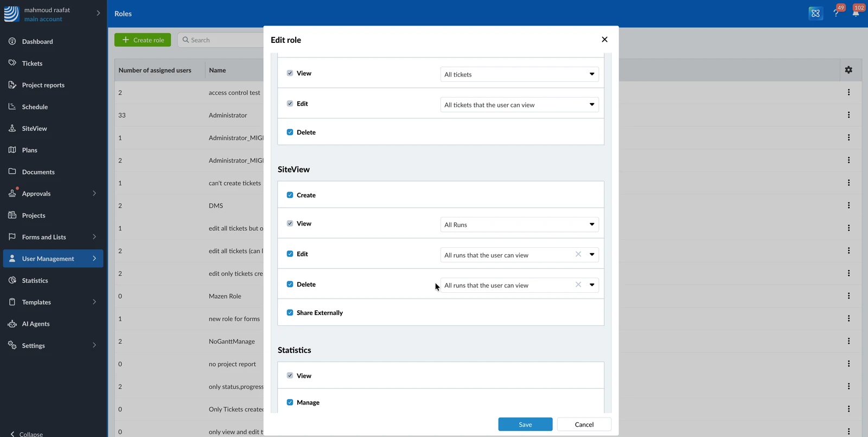The image size is (868, 437).
Task: Toggle the Share Externally checkbox
Action: 290,313
